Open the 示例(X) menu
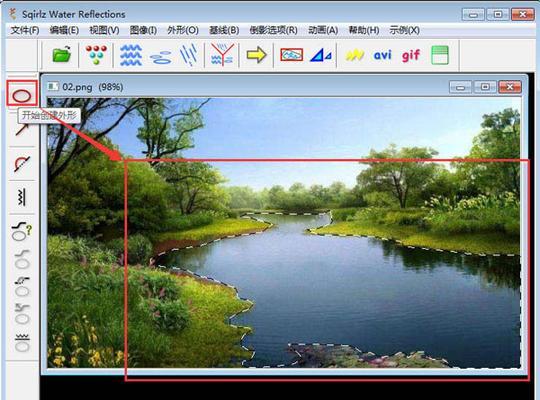Viewport: 540px width, 400px height. point(404,30)
